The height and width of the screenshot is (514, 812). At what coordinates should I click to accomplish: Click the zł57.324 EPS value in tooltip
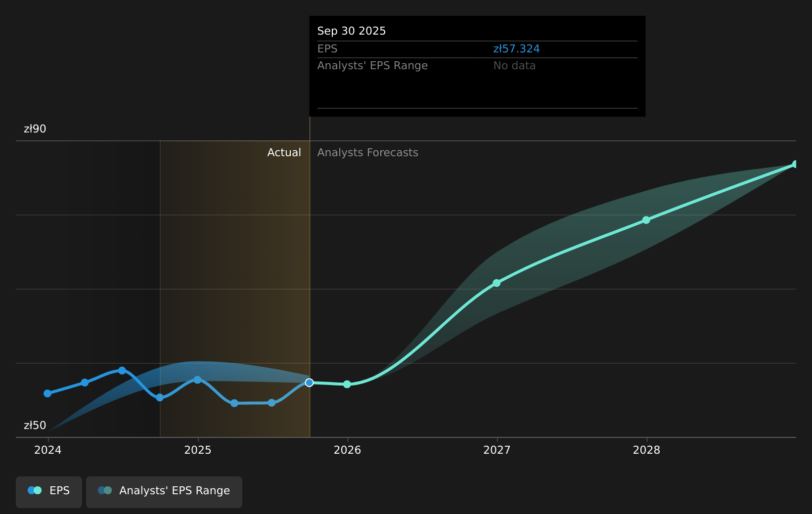click(x=516, y=49)
